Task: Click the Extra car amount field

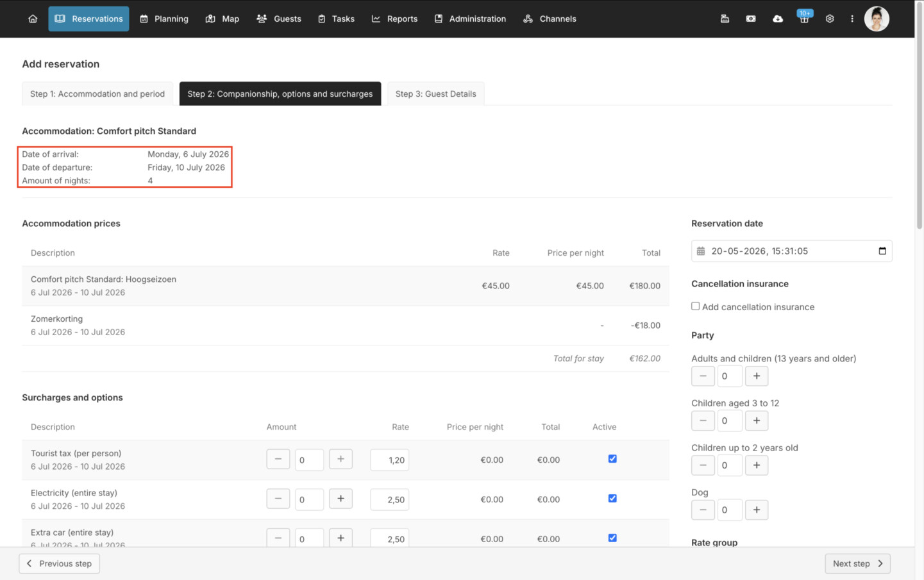Action: pyautogui.click(x=309, y=538)
